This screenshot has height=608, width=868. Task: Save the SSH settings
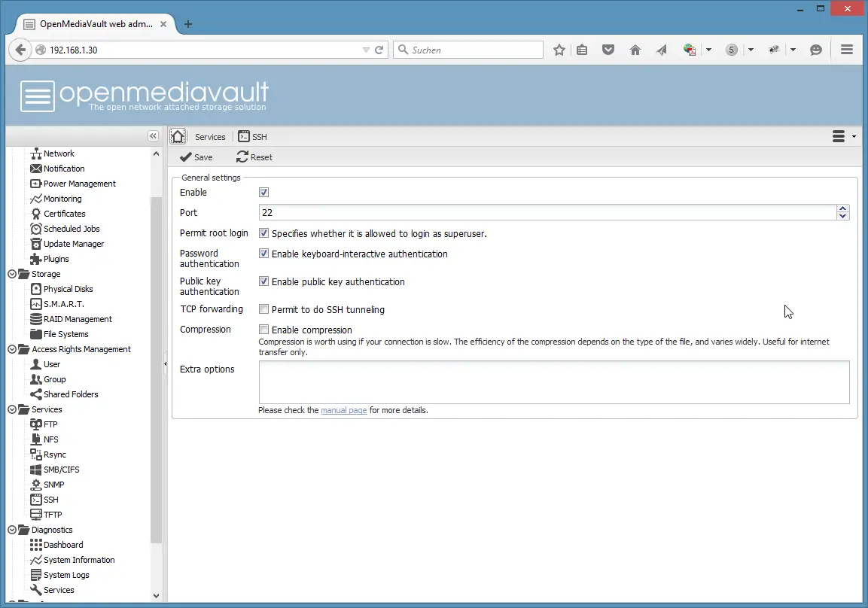tap(196, 157)
